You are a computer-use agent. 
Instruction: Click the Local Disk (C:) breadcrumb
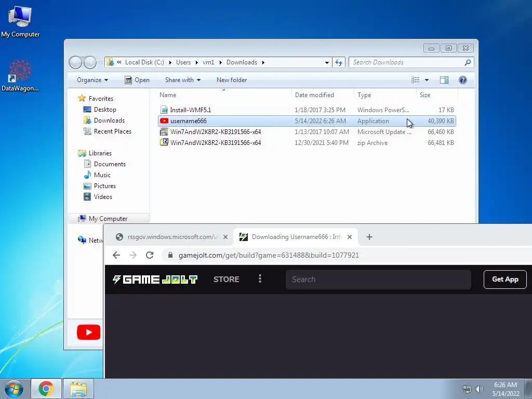tap(144, 62)
